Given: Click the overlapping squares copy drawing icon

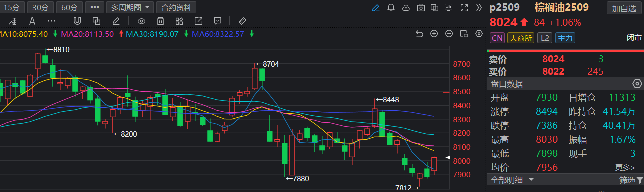Looking at the screenshot, I should (x=96, y=21).
